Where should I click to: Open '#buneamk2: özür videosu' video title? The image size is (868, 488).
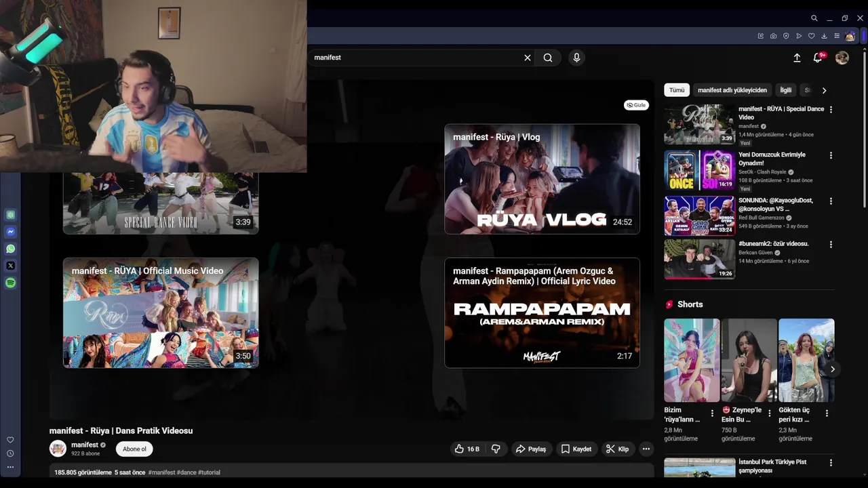click(773, 243)
